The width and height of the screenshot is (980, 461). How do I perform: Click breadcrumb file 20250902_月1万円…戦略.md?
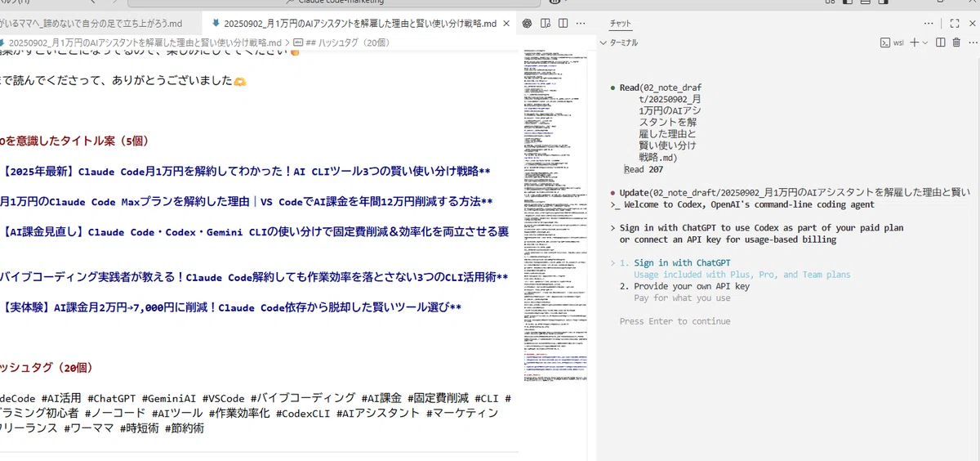click(144, 43)
